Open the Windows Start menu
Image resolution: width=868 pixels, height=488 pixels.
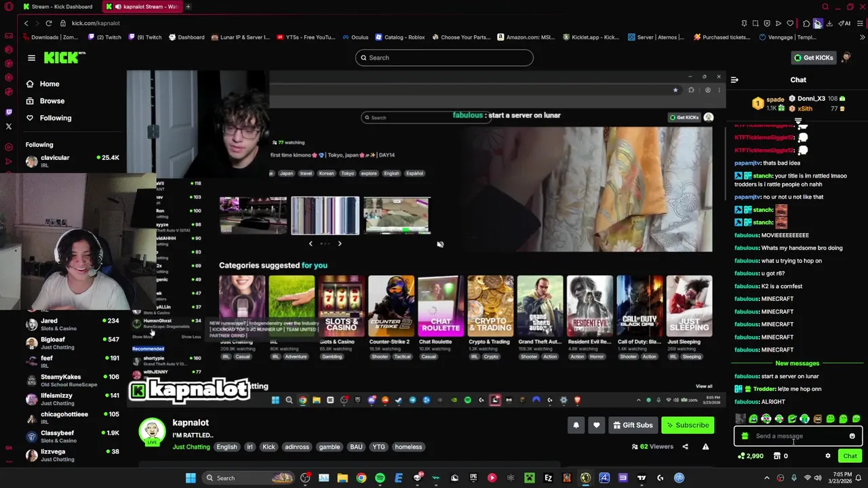pos(191,478)
